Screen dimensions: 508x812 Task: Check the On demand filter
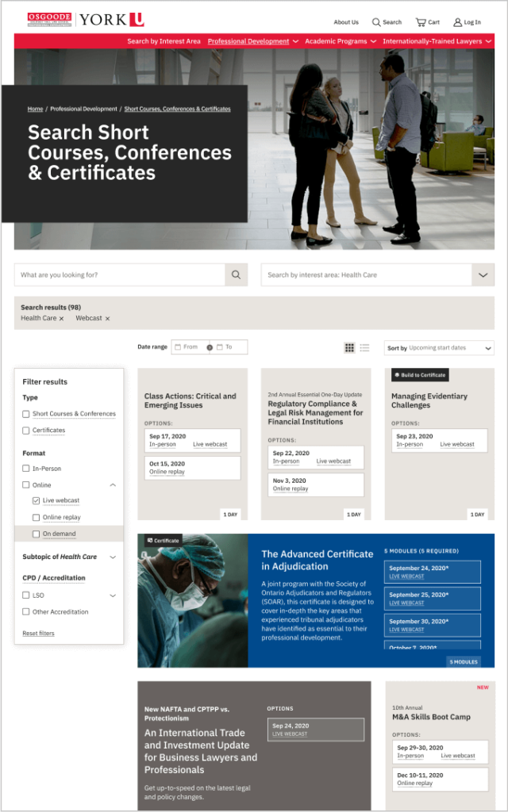pyautogui.click(x=36, y=534)
